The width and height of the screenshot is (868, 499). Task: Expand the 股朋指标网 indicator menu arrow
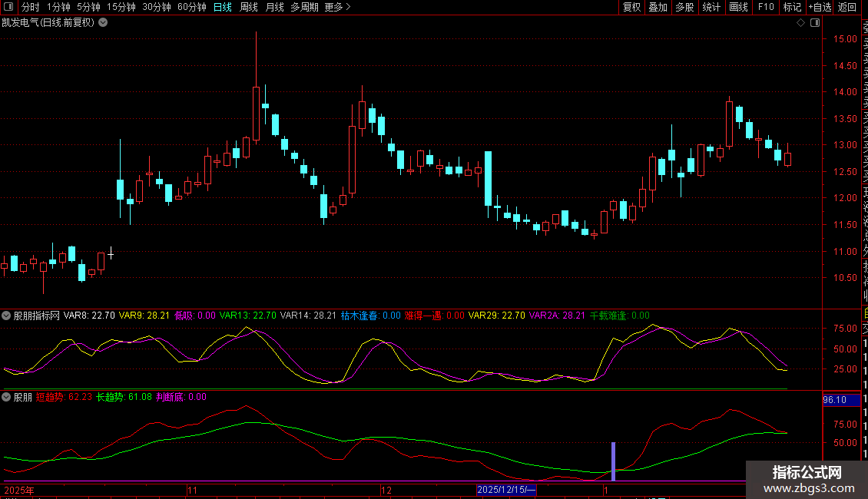(x=6, y=316)
